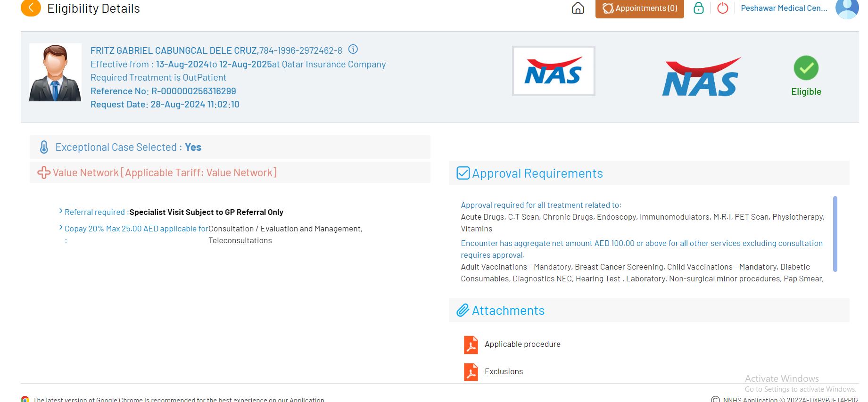Open the Appointments (0) button
Image resolution: width=868 pixels, height=402 pixels.
point(639,8)
